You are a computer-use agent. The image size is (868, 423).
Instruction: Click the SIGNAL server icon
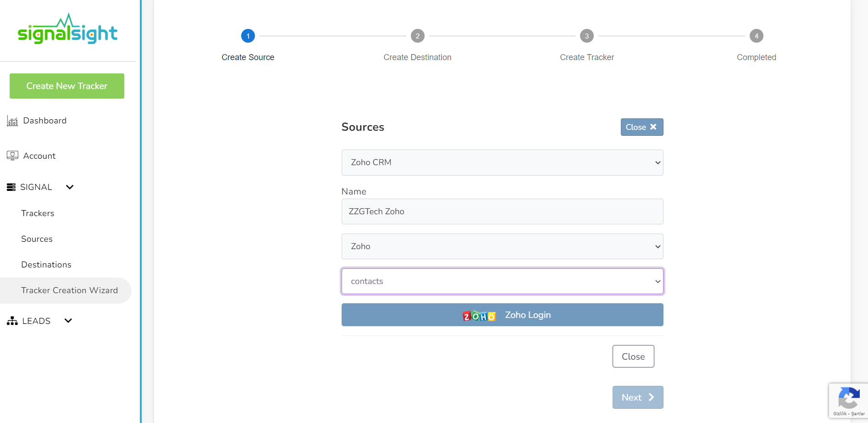click(x=11, y=187)
